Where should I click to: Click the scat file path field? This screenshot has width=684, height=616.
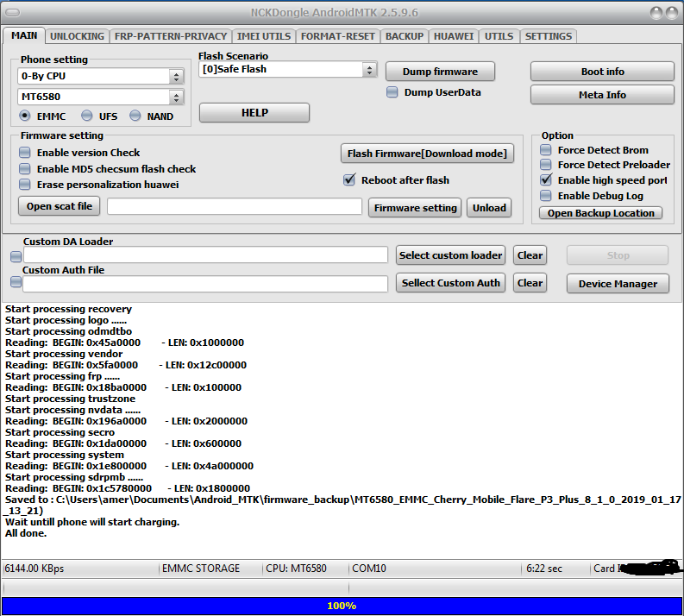point(235,206)
